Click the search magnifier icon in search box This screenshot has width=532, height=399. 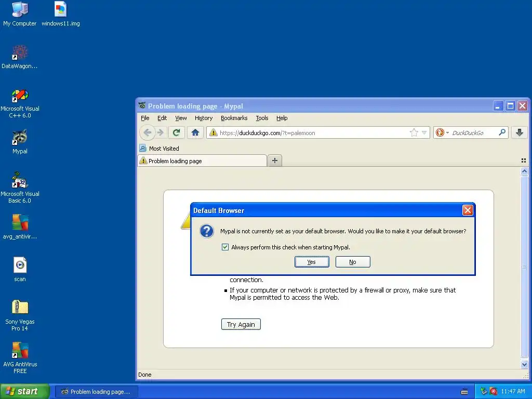(x=502, y=132)
